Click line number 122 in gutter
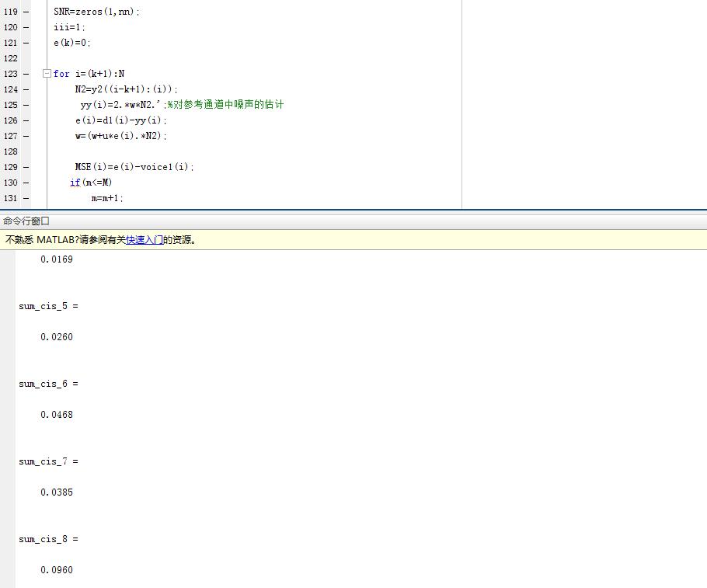707x588 pixels. pos(10,58)
